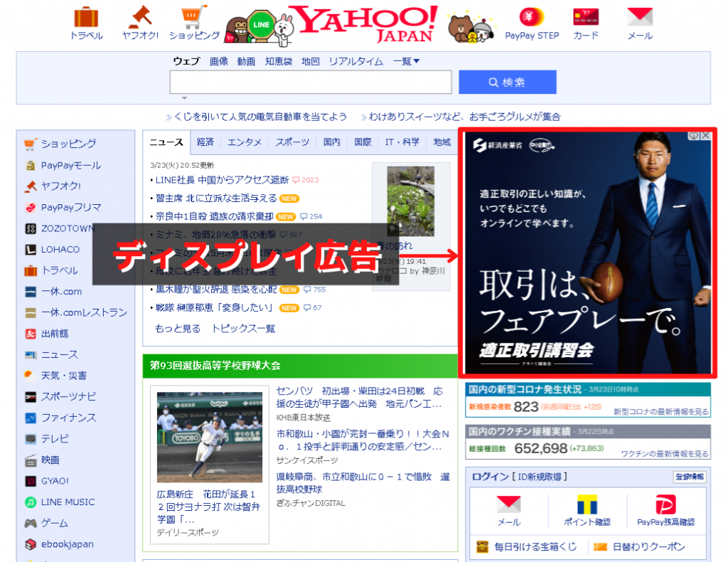Select the 知恵袋 search tab

tap(279, 61)
